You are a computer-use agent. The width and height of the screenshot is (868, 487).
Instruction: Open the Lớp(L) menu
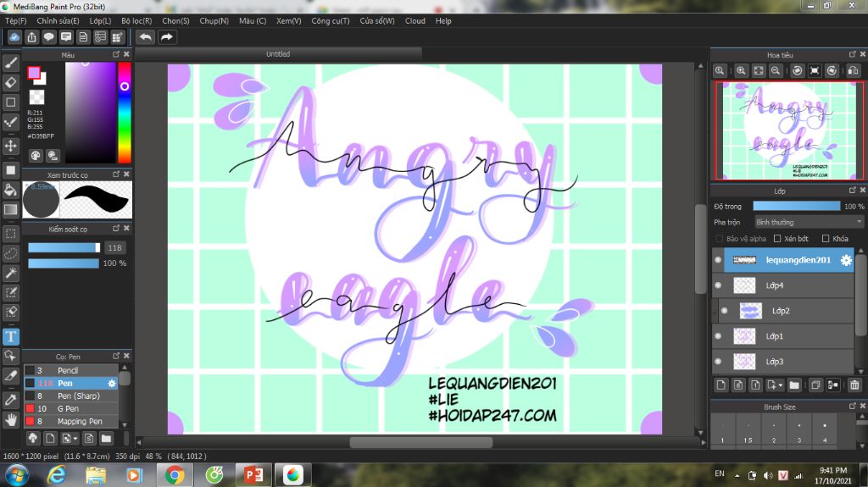(100, 21)
